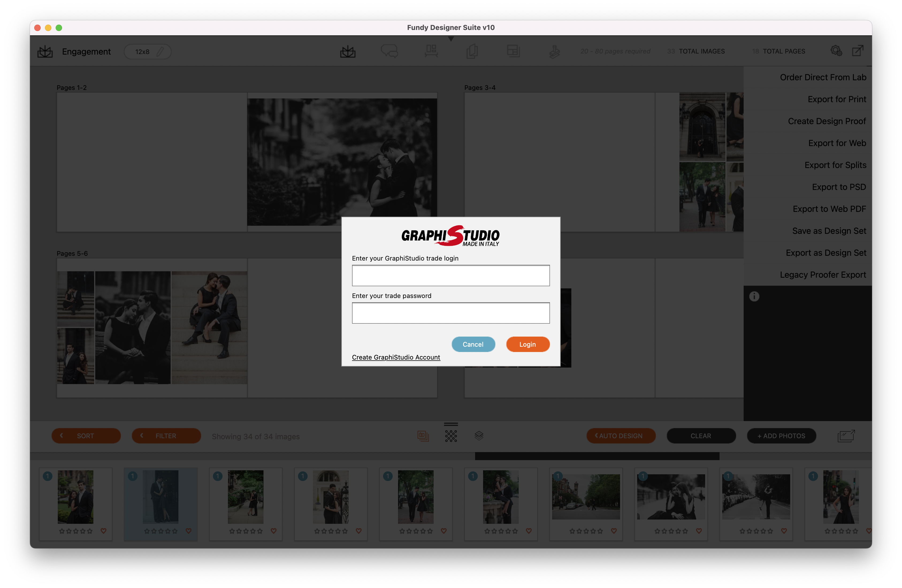
Task: Open the Blog Collage stamp icon
Action: click(x=555, y=52)
